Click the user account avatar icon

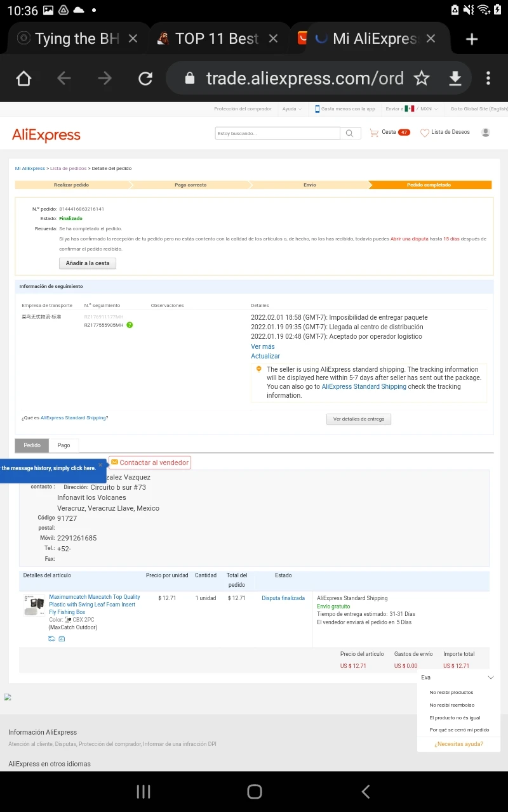point(486,132)
